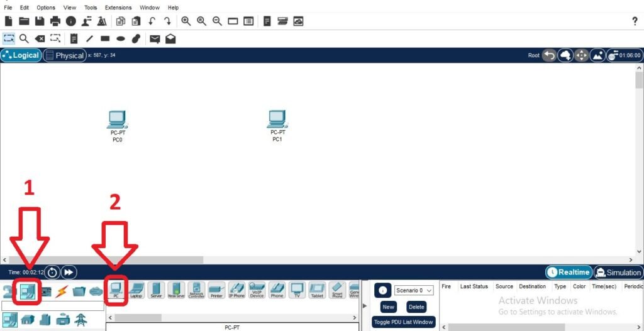Select the Laptop end device icon
Screen dimensions: 644x331
[x=136, y=290]
